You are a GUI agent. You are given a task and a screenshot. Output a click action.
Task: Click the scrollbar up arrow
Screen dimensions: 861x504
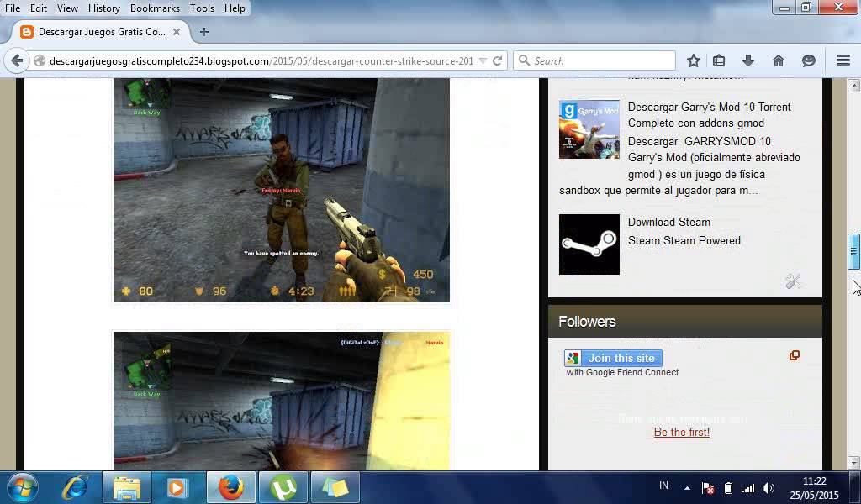click(x=853, y=85)
